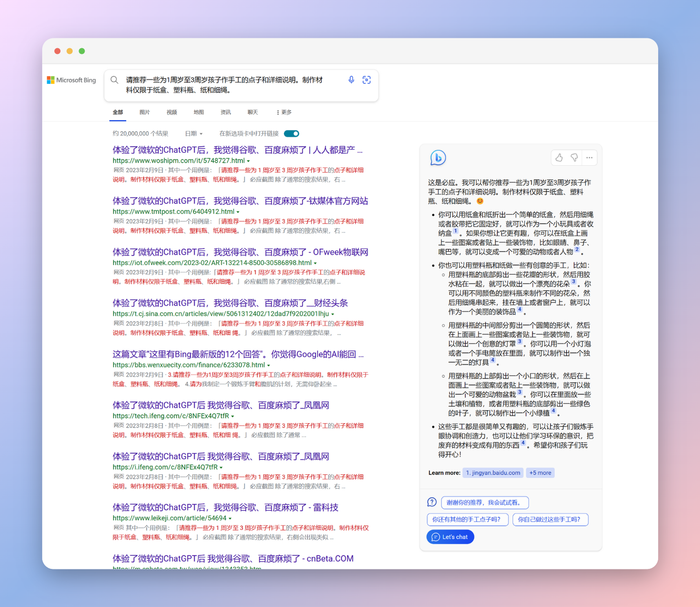
Task: Open the 雷科技 result title
Action: [x=225, y=508]
